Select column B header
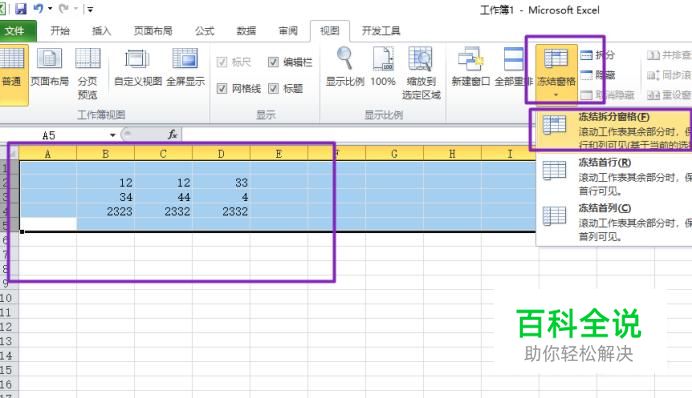 point(105,154)
